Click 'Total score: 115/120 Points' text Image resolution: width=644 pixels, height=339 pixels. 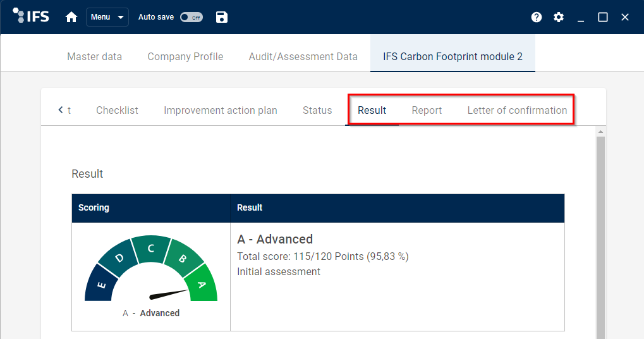tap(300, 256)
